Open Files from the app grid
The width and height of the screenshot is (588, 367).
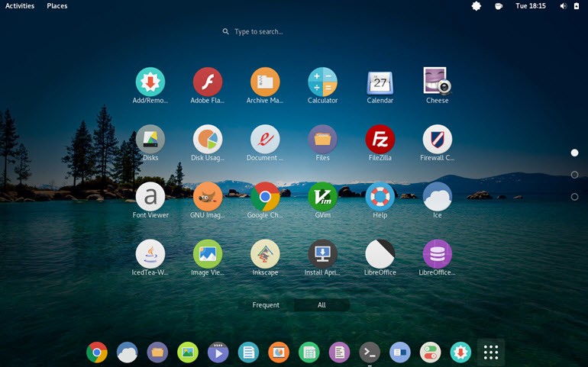pyautogui.click(x=322, y=140)
